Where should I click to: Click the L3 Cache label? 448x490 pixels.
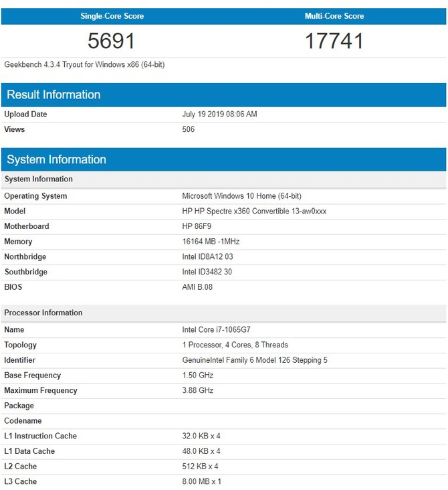click(20, 481)
